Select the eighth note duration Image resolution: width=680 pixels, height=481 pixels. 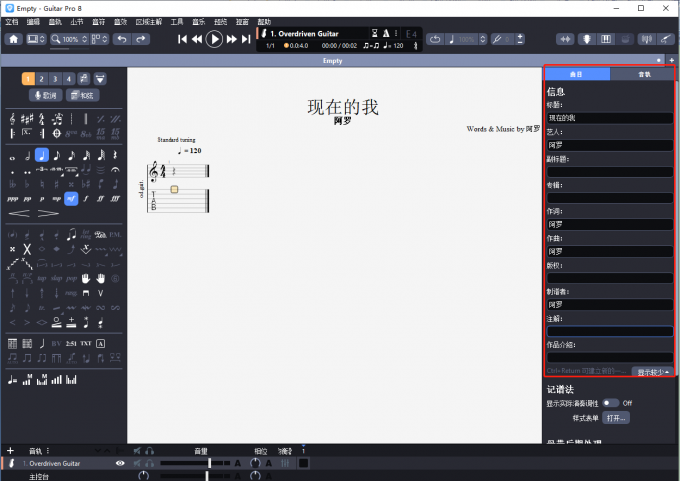click(x=56, y=155)
